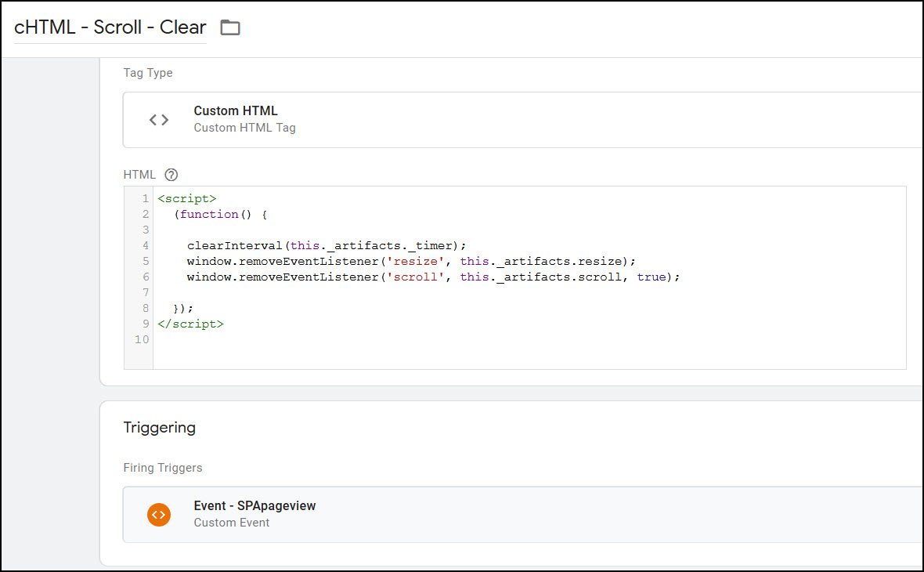Click the Firing Triggers label
Screen dimensions: 924x572
click(x=163, y=467)
